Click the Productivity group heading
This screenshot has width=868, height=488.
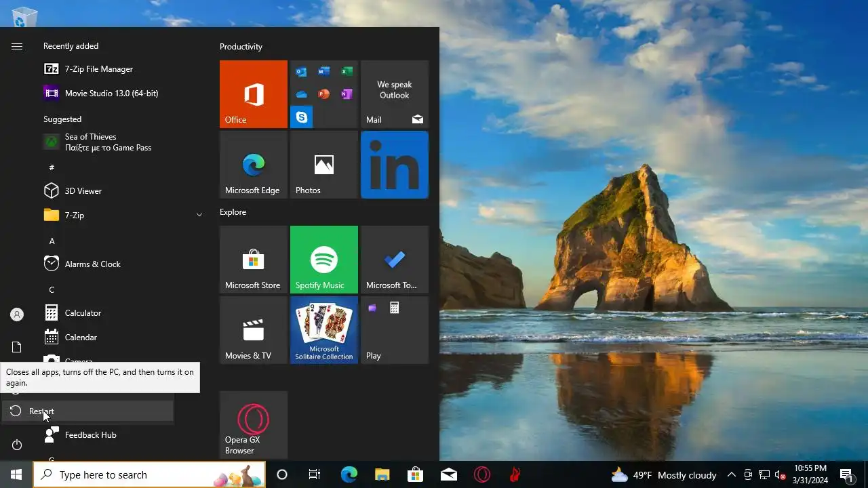[x=241, y=47]
